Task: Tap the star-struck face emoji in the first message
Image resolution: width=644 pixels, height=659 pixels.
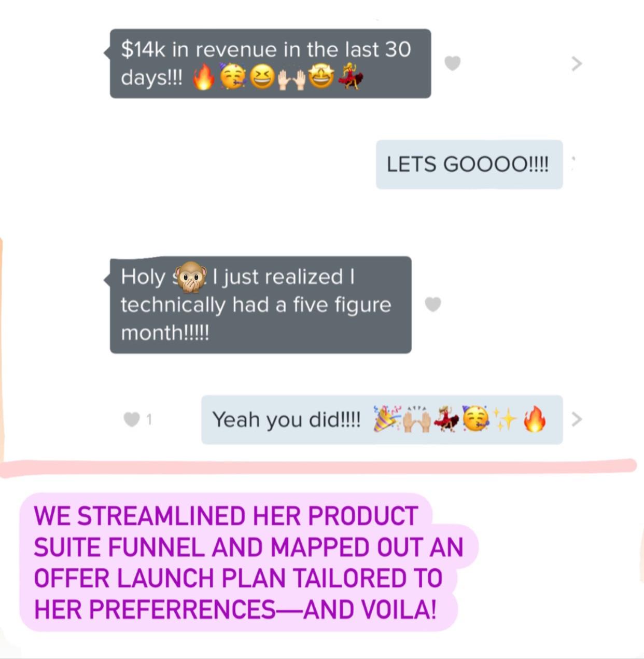Action: [321, 77]
